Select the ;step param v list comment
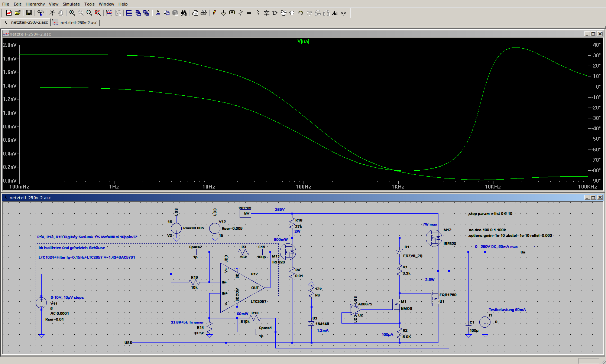The height and width of the screenshot is (364, 606). coord(490,214)
